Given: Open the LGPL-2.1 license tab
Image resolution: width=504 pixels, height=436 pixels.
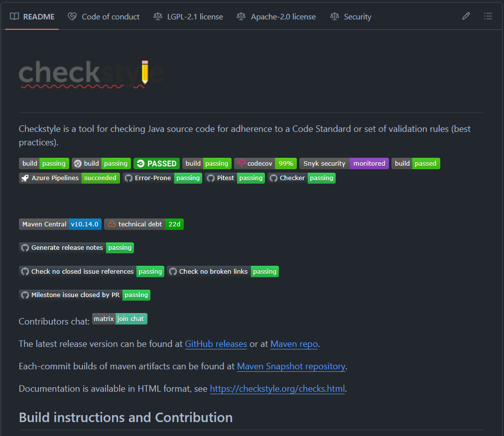Looking at the screenshot, I should pyautogui.click(x=188, y=17).
